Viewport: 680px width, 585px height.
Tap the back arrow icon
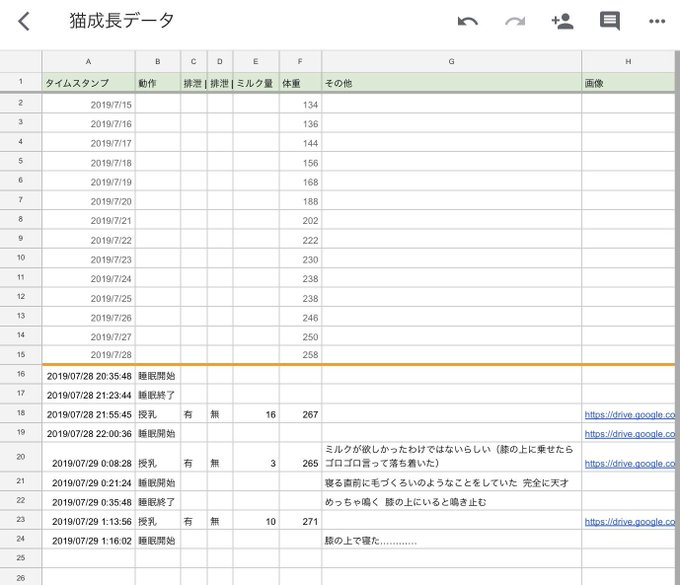[x=24, y=21]
